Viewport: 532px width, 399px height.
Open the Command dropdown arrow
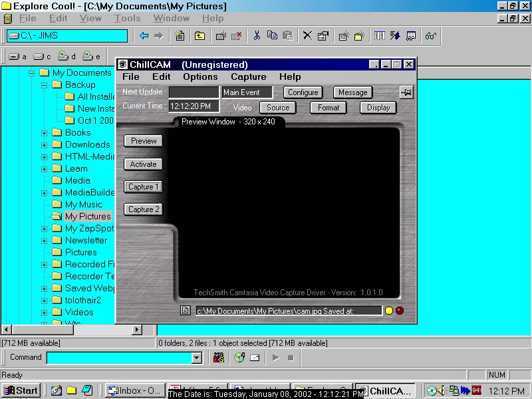(x=196, y=358)
